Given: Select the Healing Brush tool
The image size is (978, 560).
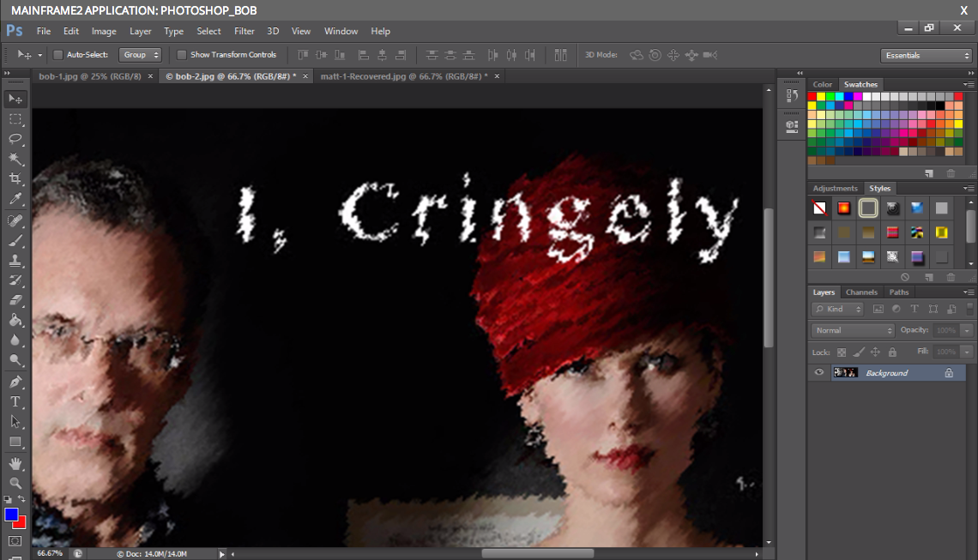Looking at the screenshot, I should point(15,220).
